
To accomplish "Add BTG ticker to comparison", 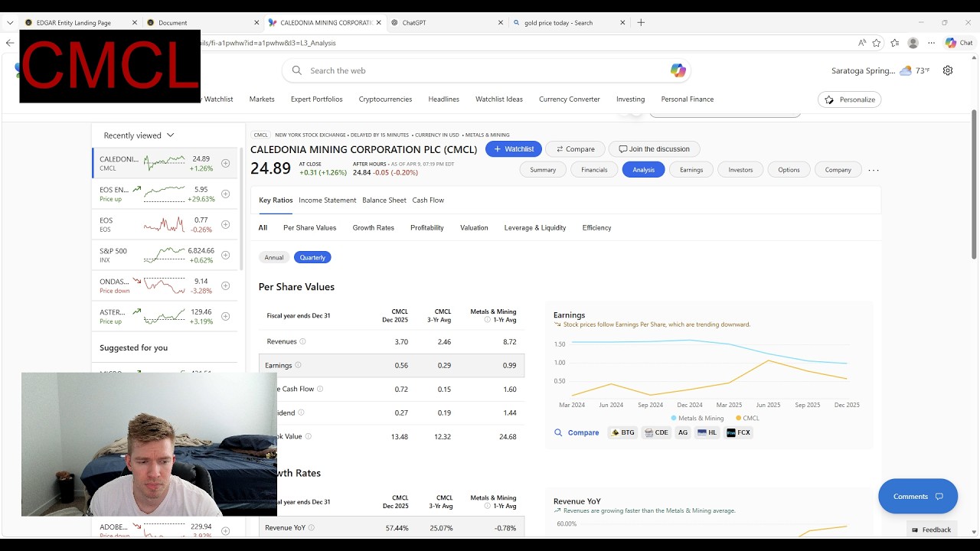I will click(622, 432).
